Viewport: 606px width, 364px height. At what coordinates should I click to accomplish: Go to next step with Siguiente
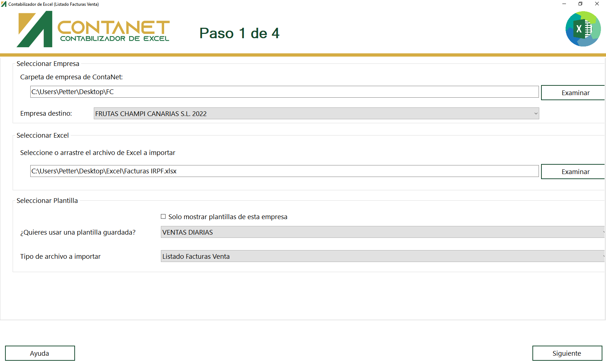point(567,353)
